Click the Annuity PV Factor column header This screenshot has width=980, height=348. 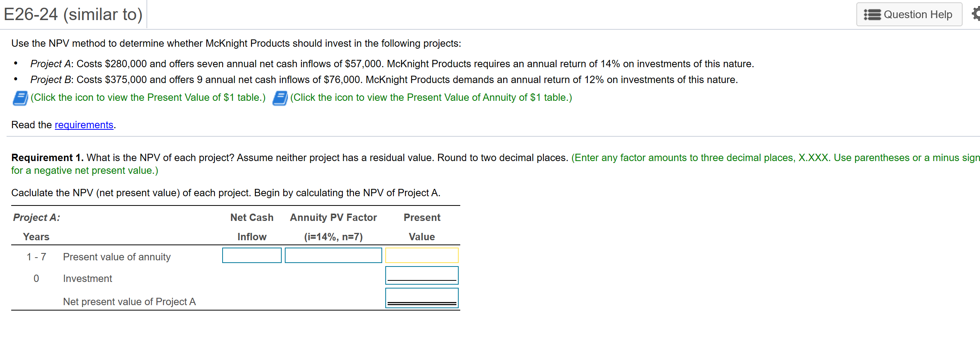(x=333, y=217)
